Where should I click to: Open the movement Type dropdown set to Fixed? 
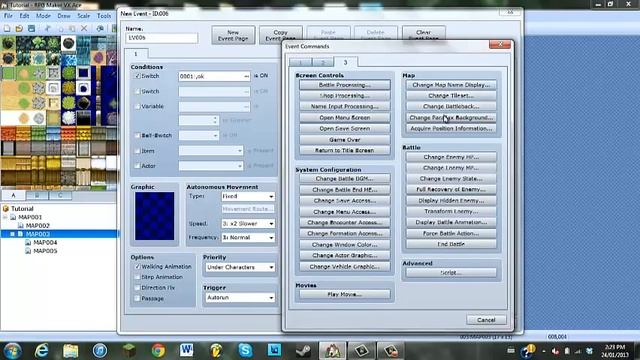click(248, 196)
